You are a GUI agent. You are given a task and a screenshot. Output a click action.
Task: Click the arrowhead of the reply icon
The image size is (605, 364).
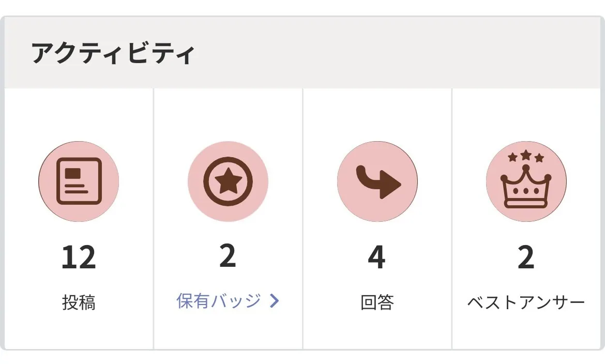click(390, 184)
